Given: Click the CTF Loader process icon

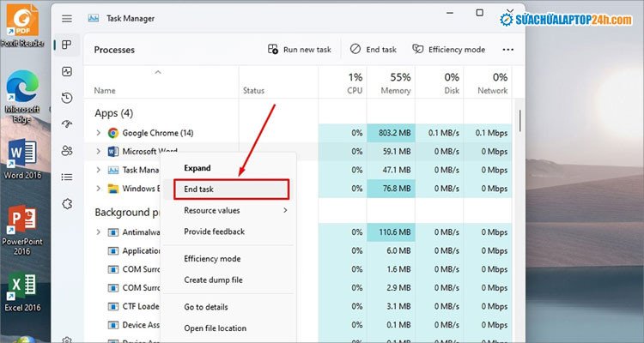Looking at the screenshot, I should coord(113,306).
